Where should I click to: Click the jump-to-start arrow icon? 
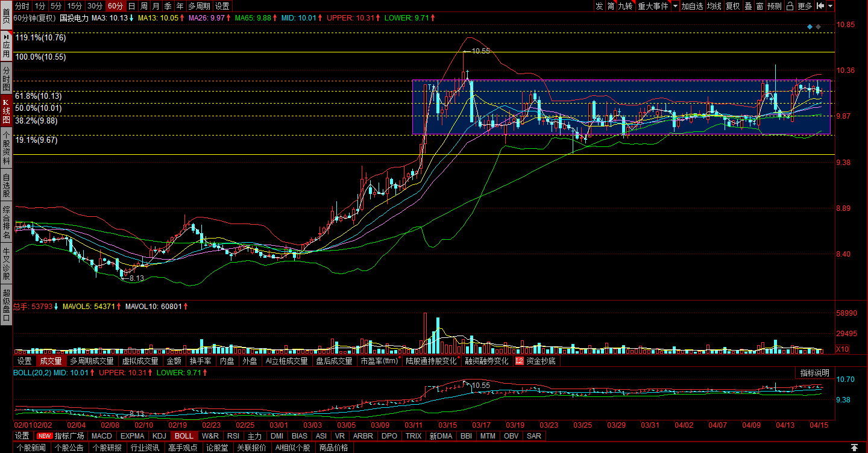[820, 6]
